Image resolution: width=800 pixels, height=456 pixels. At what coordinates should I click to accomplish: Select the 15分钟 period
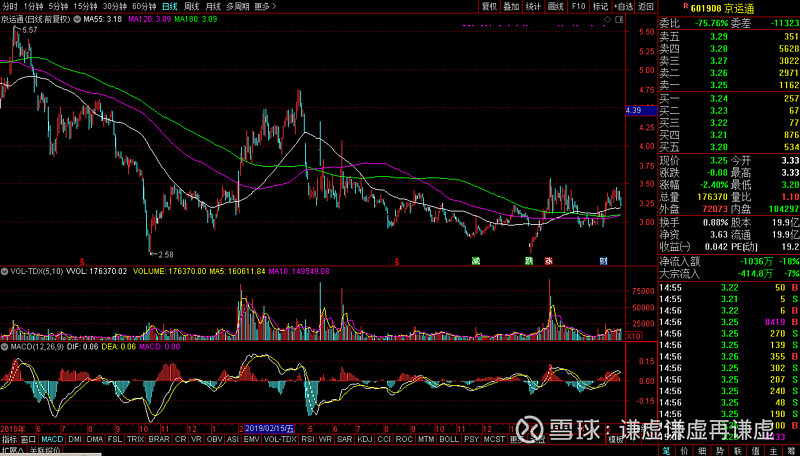click(x=85, y=7)
